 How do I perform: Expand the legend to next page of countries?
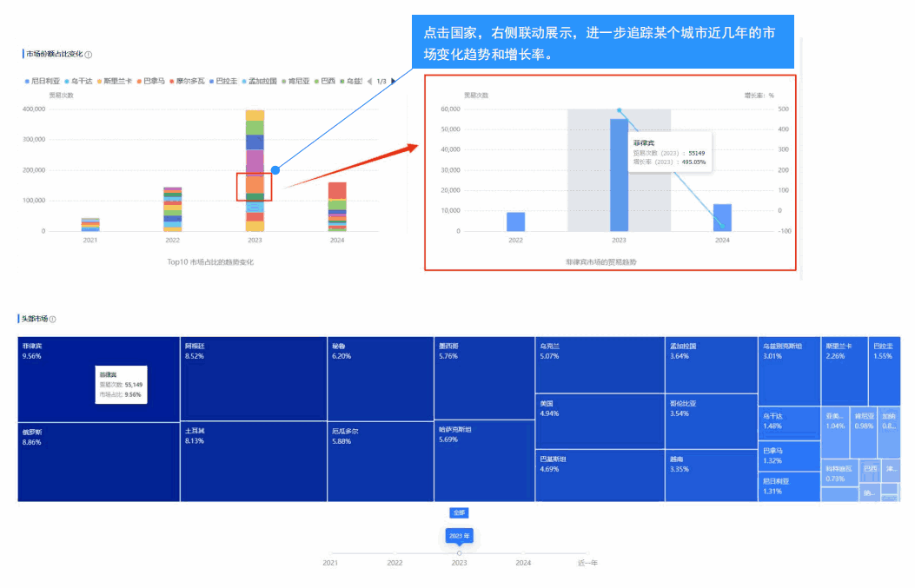click(392, 80)
